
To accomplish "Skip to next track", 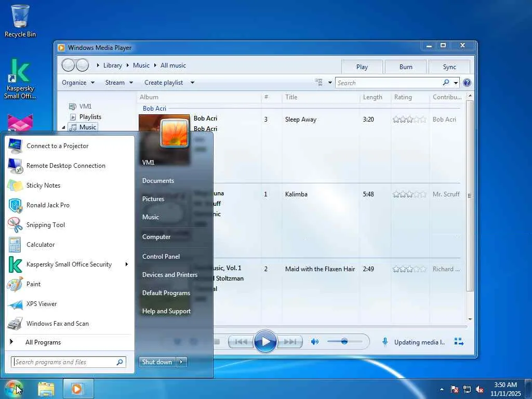I will tap(289, 342).
